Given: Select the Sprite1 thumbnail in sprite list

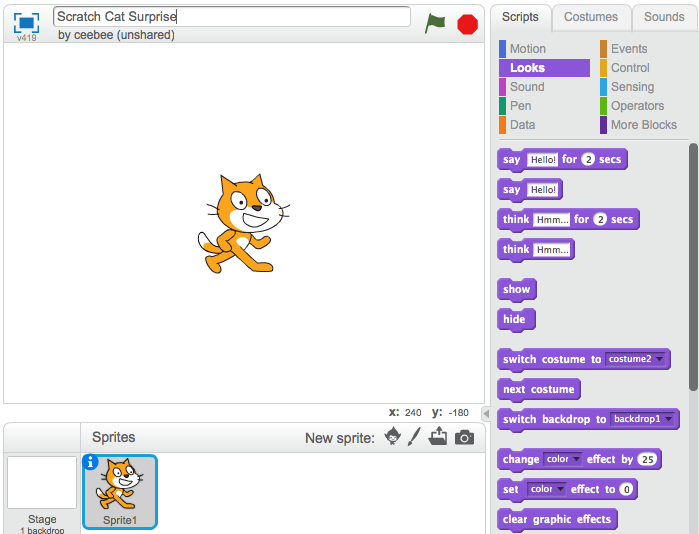Looking at the screenshot, I should point(120,492).
